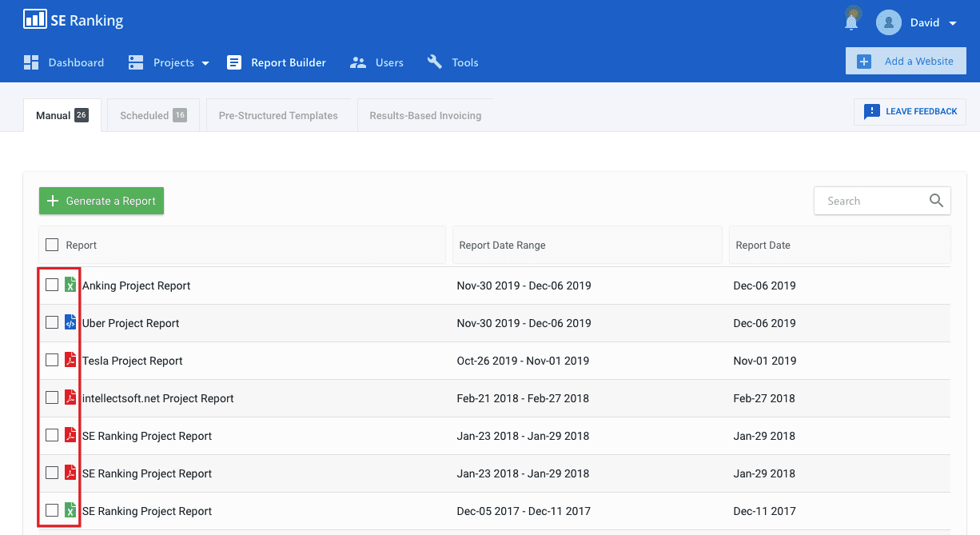Click the report date in the Uber row
This screenshot has width=980, height=535.
(x=764, y=323)
